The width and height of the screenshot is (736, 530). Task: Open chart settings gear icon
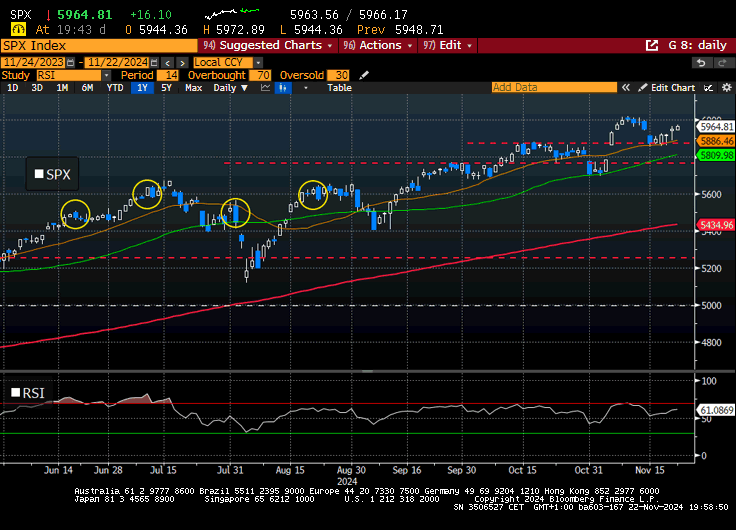pyautogui.click(x=726, y=88)
